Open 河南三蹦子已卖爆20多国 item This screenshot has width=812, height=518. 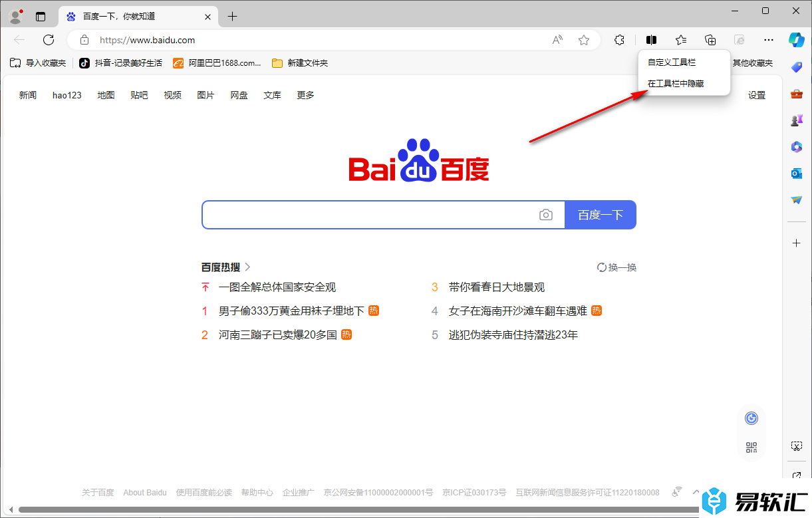(278, 334)
